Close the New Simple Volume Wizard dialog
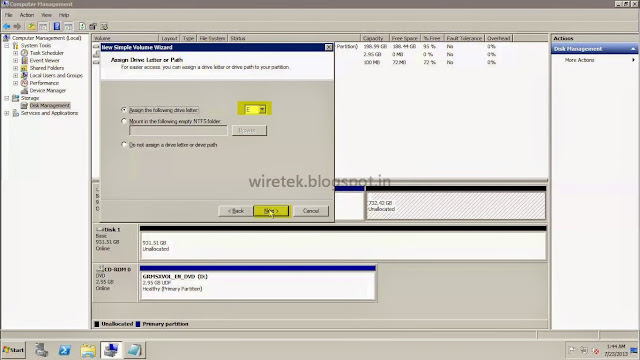 [329, 47]
